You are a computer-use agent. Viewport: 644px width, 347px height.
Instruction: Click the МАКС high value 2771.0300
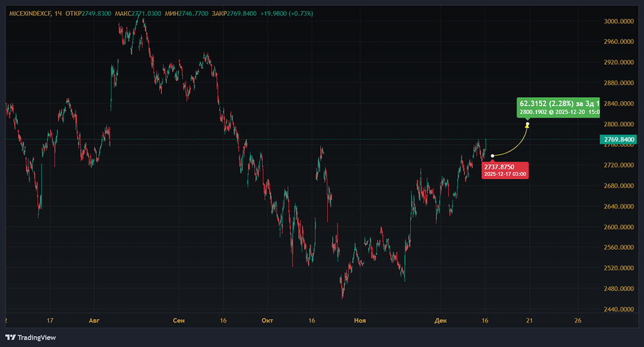click(152, 14)
